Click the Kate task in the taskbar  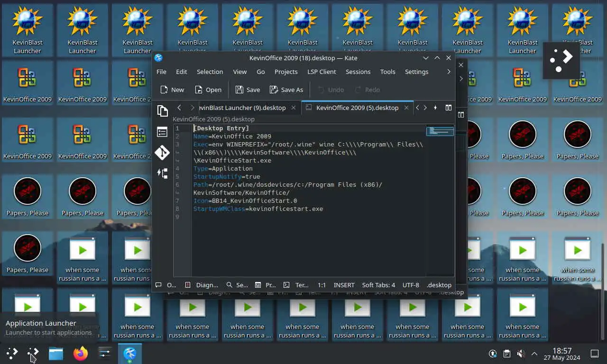pos(130,353)
